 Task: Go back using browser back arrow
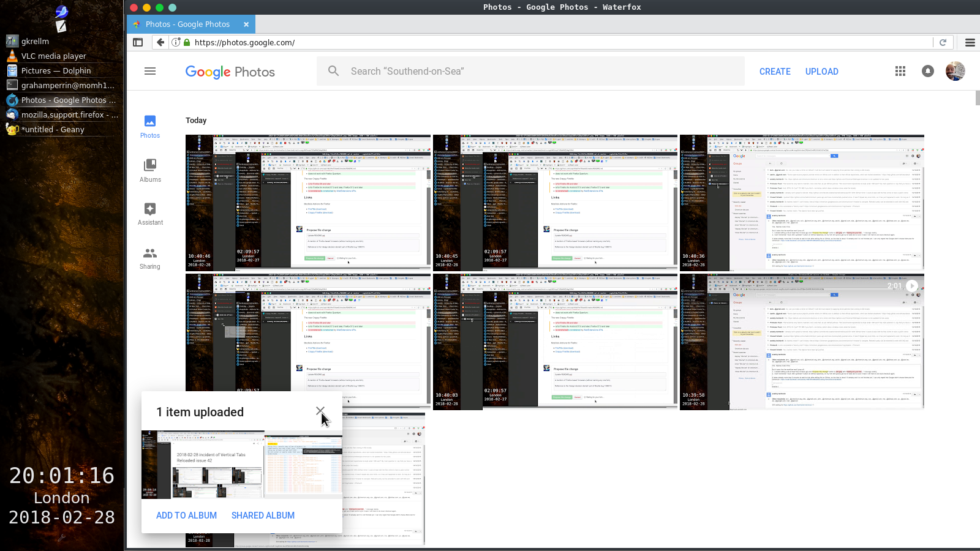point(160,42)
